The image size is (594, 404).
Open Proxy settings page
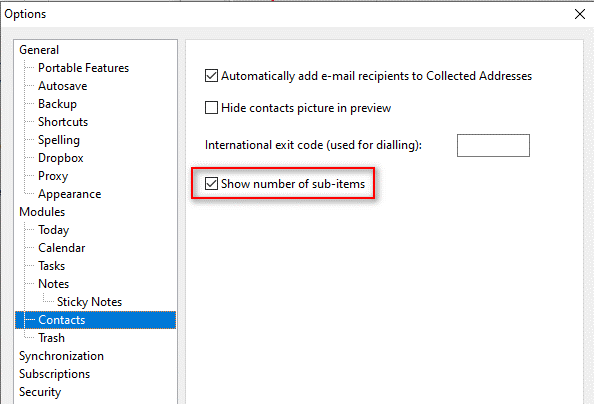click(53, 176)
